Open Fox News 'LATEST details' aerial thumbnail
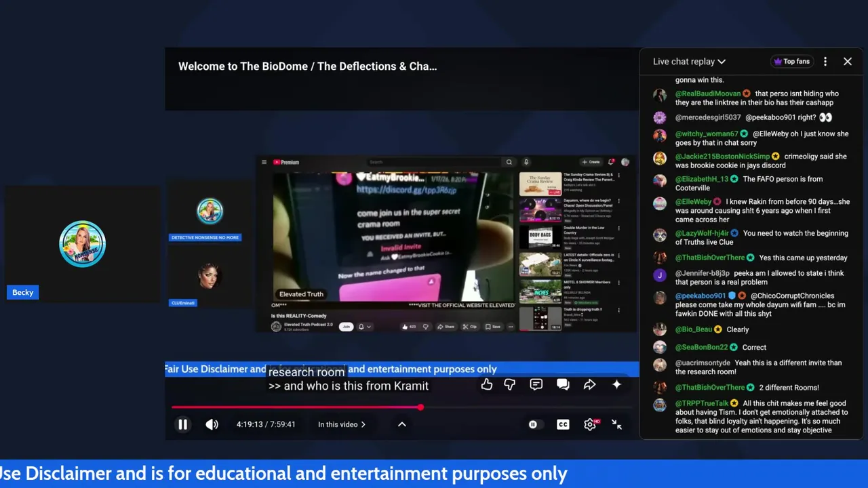868x488 pixels. (540, 264)
